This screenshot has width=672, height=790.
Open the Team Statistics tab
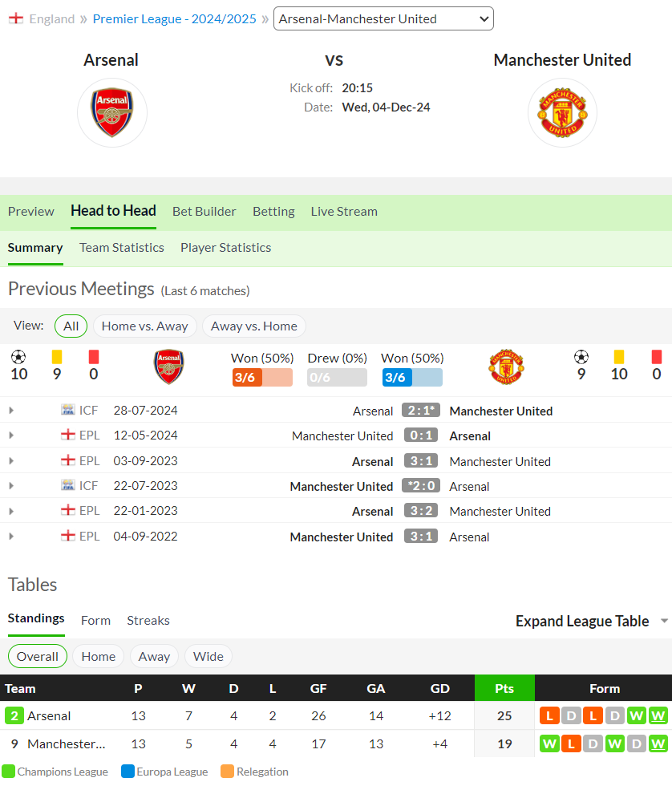point(121,247)
